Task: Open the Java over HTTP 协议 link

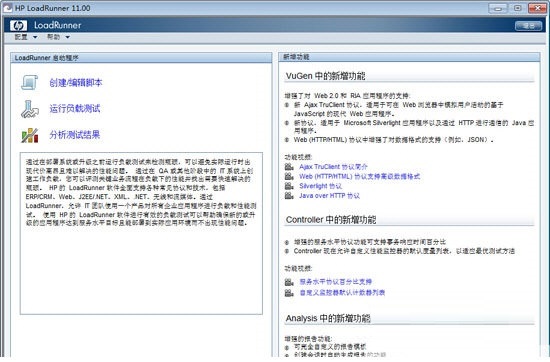Action: pos(329,195)
